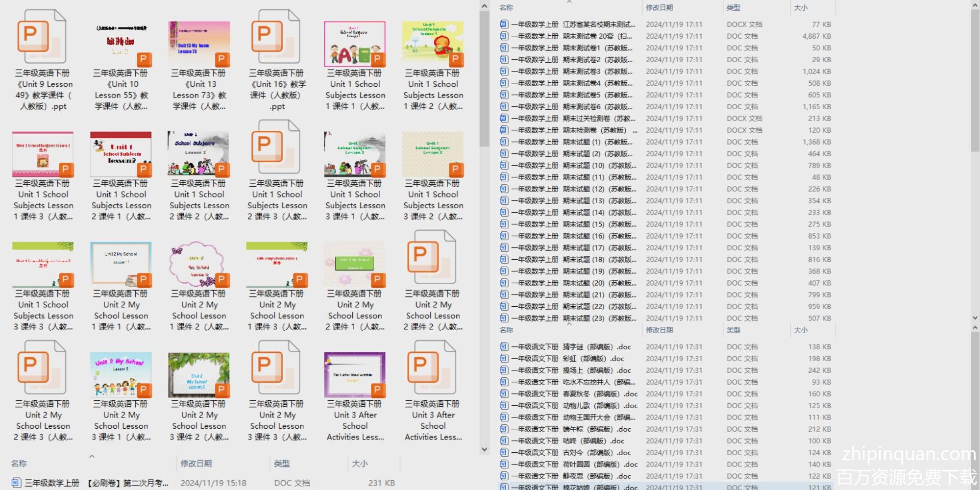The image size is (980, 490).
Task: Sort the 一年级数学上册 list by 名称 header
Action: (x=506, y=7)
